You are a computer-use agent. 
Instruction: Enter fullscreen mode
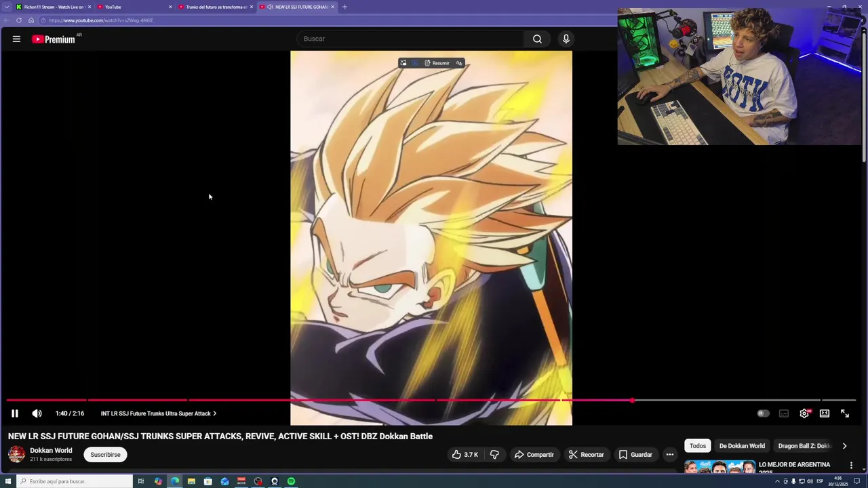(845, 413)
